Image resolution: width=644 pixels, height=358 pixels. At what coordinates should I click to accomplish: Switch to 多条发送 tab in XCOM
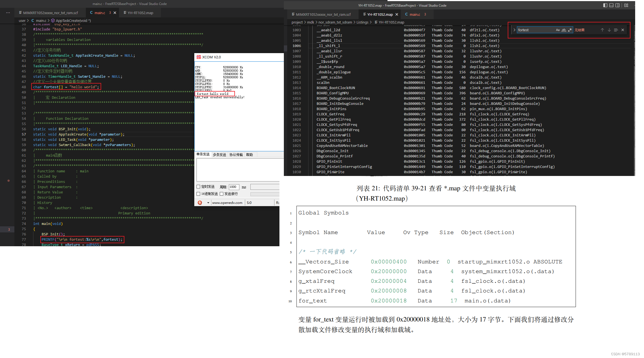coord(219,155)
